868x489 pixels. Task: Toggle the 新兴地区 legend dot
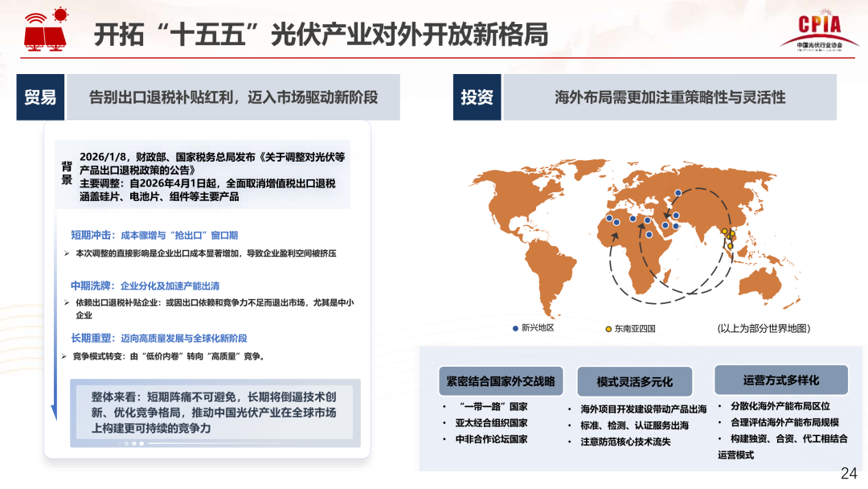coord(514,328)
